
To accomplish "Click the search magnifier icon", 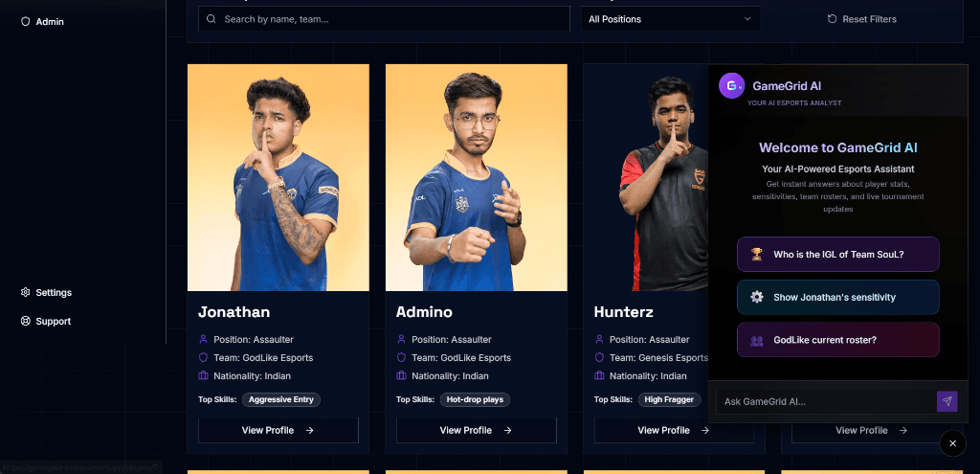I will click(212, 19).
